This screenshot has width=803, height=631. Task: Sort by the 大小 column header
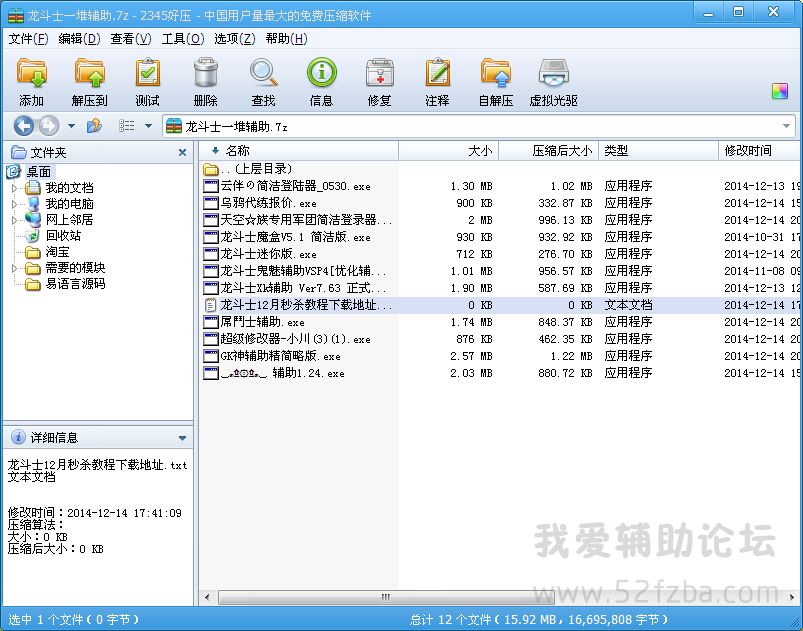pyautogui.click(x=449, y=151)
